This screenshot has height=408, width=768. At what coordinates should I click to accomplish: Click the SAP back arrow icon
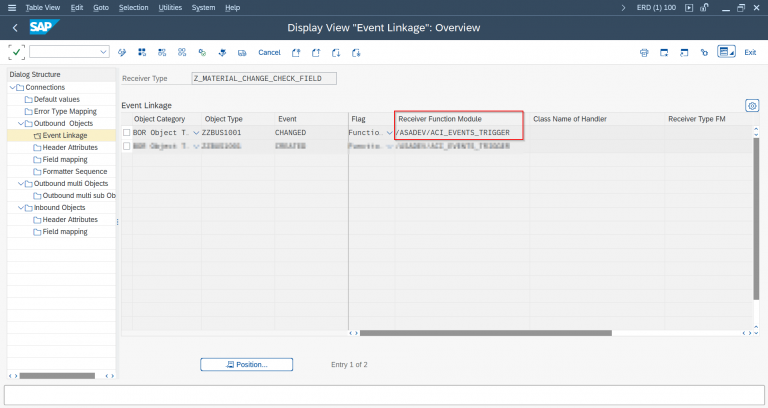pos(15,29)
